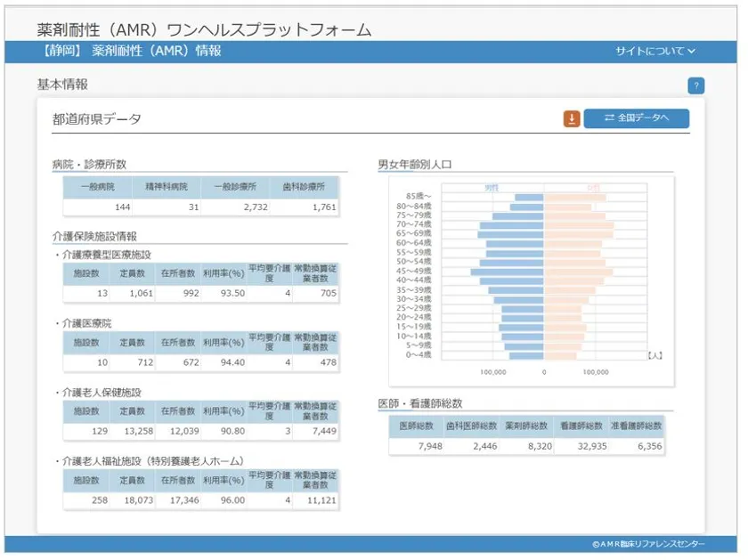Click the AMR臨床リファレンスセンター footer copyright

[647, 544]
